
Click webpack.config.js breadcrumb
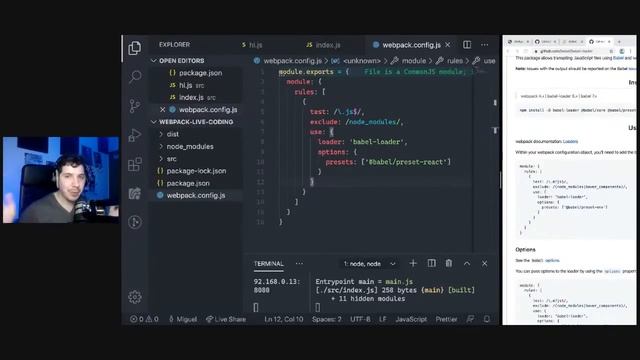tap(292, 61)
